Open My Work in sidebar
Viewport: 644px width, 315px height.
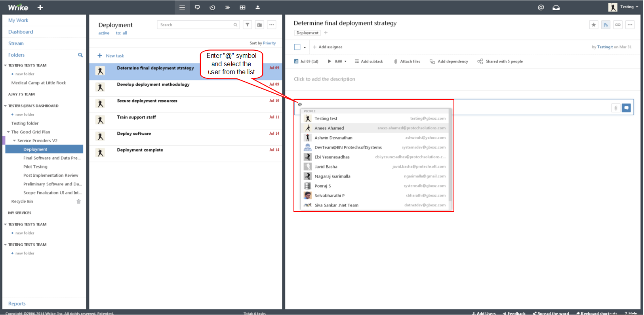pyautogui.click(x=18, y=20)
